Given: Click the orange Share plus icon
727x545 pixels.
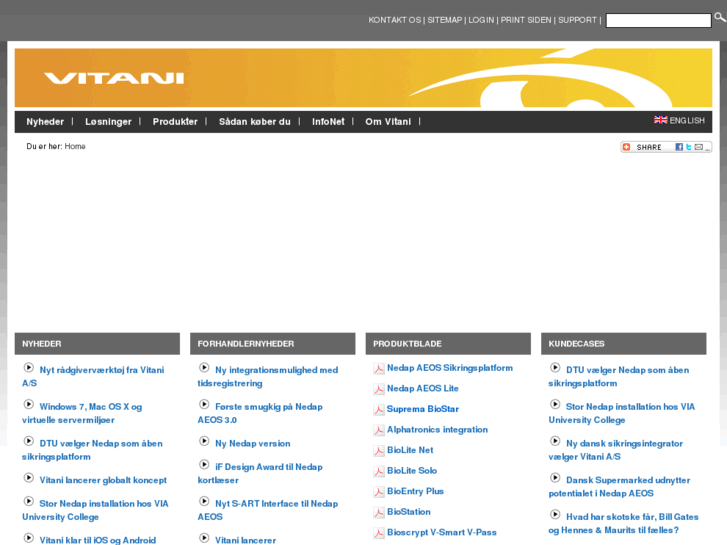Looking at the screenshot, I should click(x=626, y=147).
